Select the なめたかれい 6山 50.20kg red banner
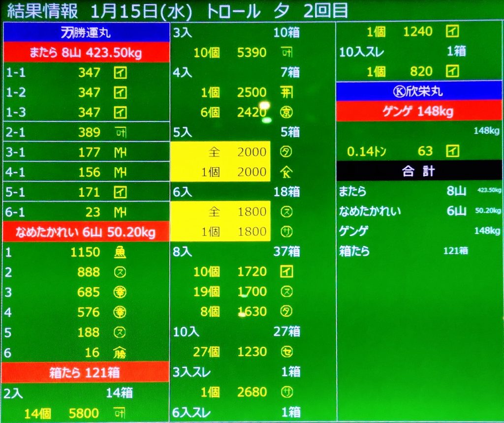 click(x=86, y=232)
